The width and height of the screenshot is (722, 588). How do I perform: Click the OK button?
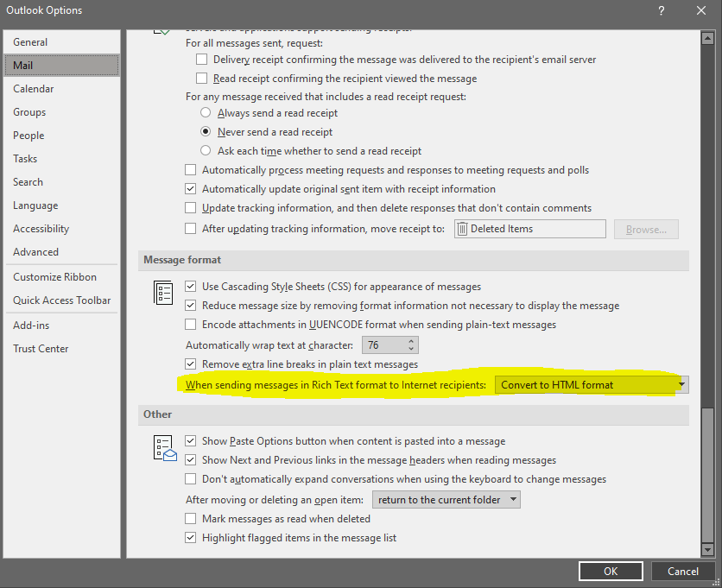pyautogui.click(x=611, y=572)
